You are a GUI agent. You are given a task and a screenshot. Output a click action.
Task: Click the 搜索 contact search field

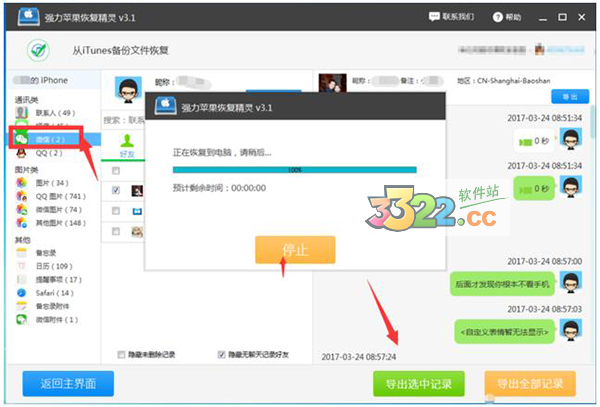pos(123,120)
